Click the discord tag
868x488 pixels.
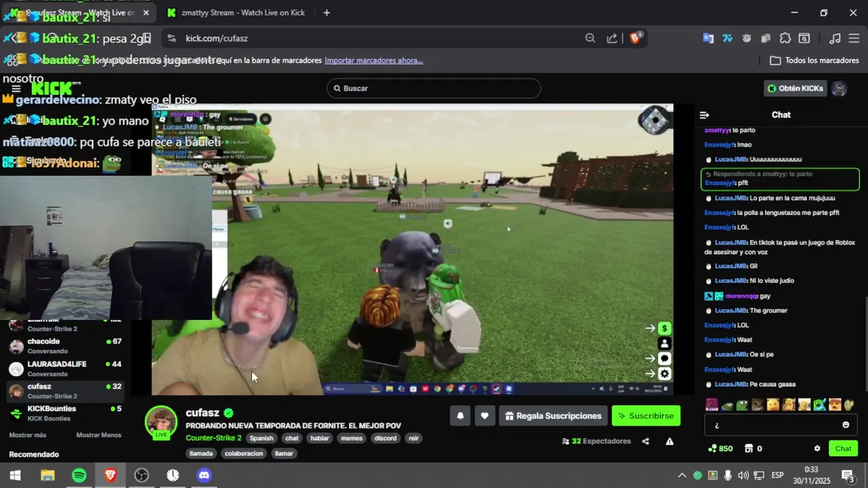click(385, 438)
